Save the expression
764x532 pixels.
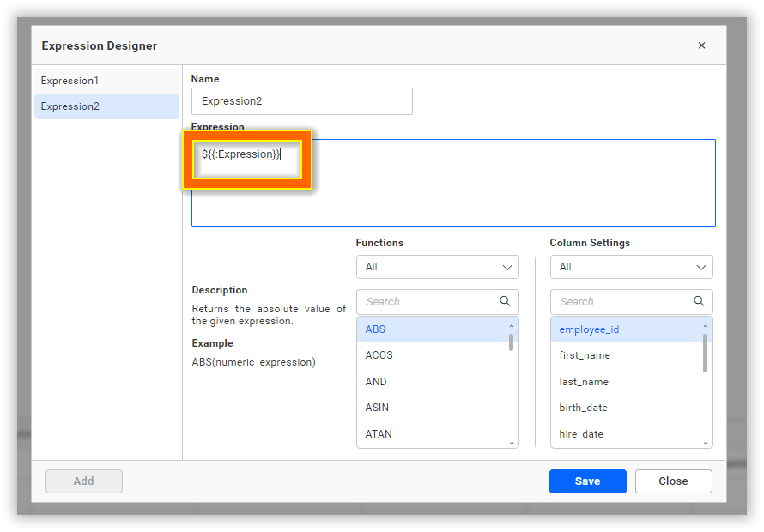[x=587, y=481]
